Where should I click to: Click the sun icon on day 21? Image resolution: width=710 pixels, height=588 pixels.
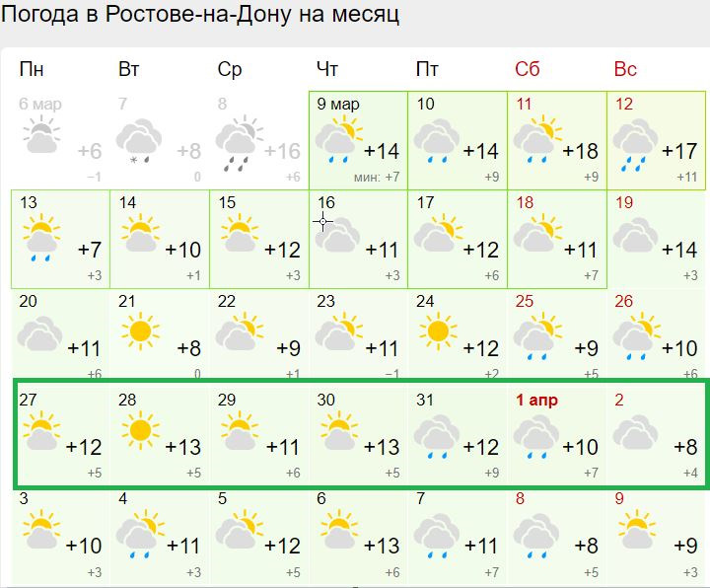click(x=139, y=331)
